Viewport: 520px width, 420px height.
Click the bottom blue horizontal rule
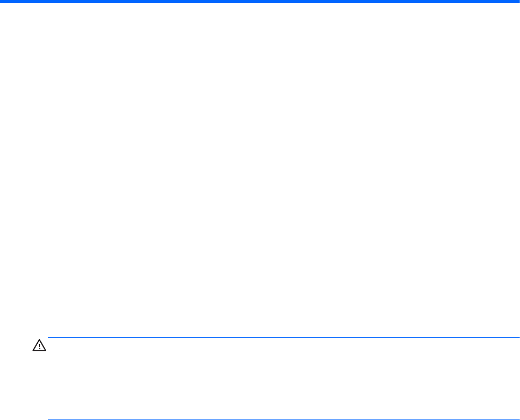click(x=284, y=419)
